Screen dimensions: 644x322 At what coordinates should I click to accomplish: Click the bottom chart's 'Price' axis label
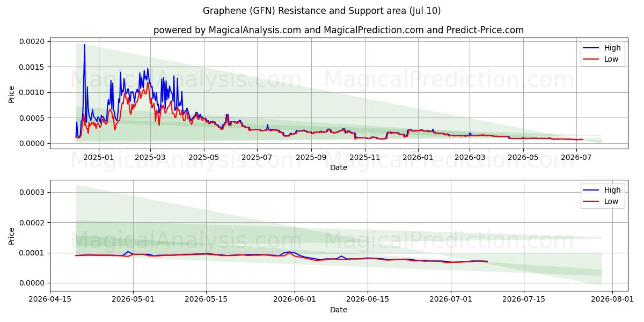12,236
